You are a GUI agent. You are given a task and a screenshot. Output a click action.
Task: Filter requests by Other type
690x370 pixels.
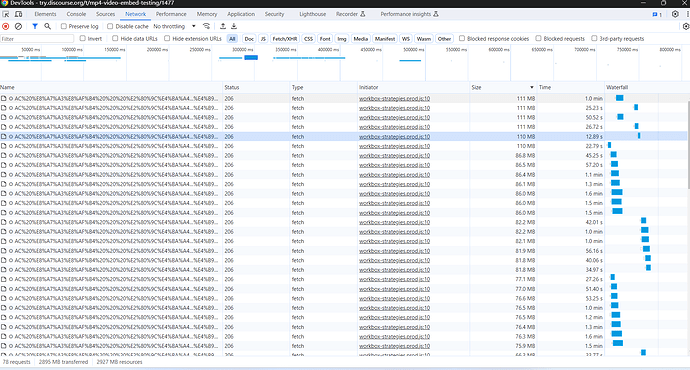(x=444, y=39)
